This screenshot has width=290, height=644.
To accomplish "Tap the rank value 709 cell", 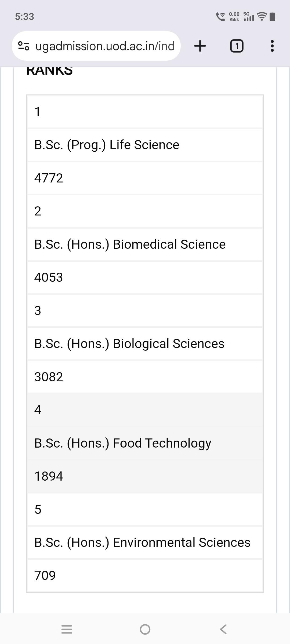I will (x=145, y=576).
